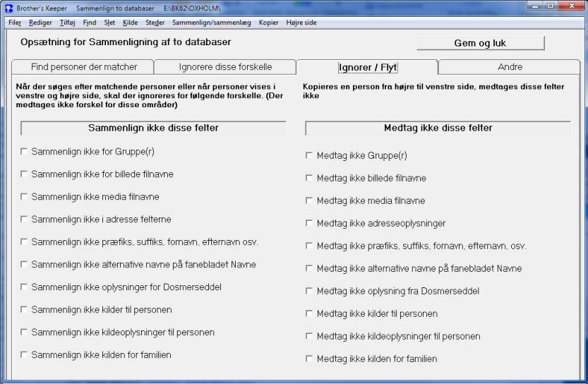This screenshot has height=384, width=588.
Task: Switch to the Andre tab
Action: point(510,67)
